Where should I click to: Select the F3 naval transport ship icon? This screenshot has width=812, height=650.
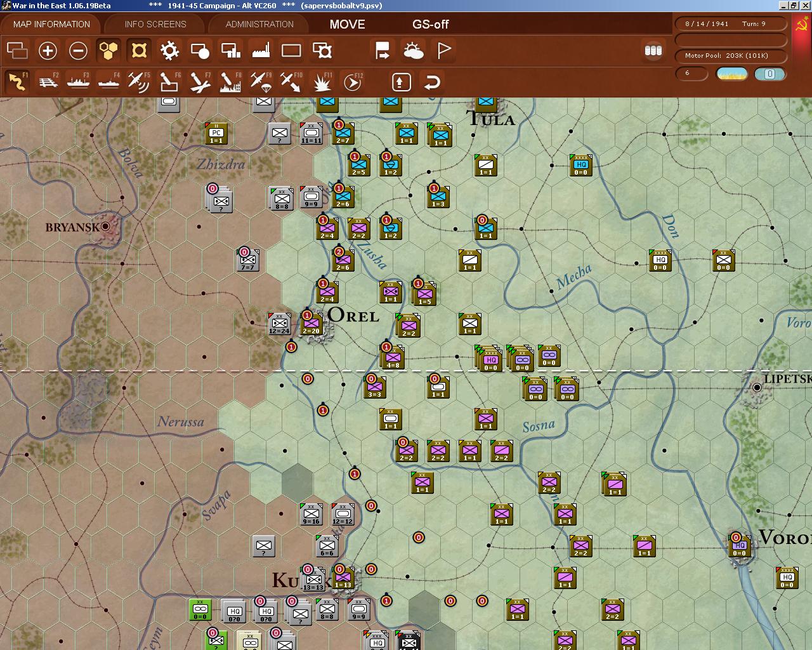(79, 82)
